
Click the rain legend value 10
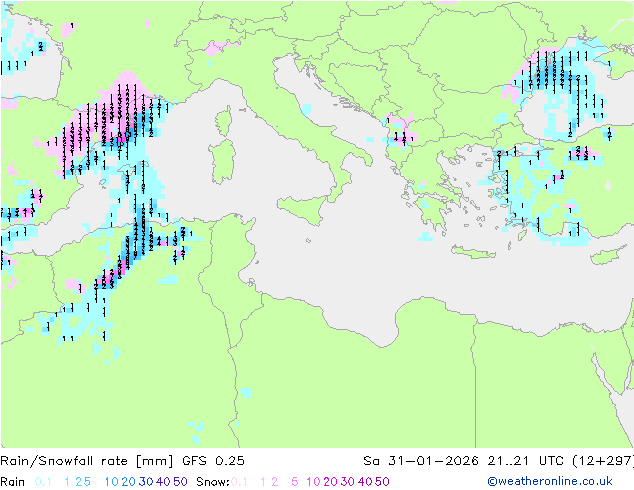pyautogui.click(x=112, y=482)
